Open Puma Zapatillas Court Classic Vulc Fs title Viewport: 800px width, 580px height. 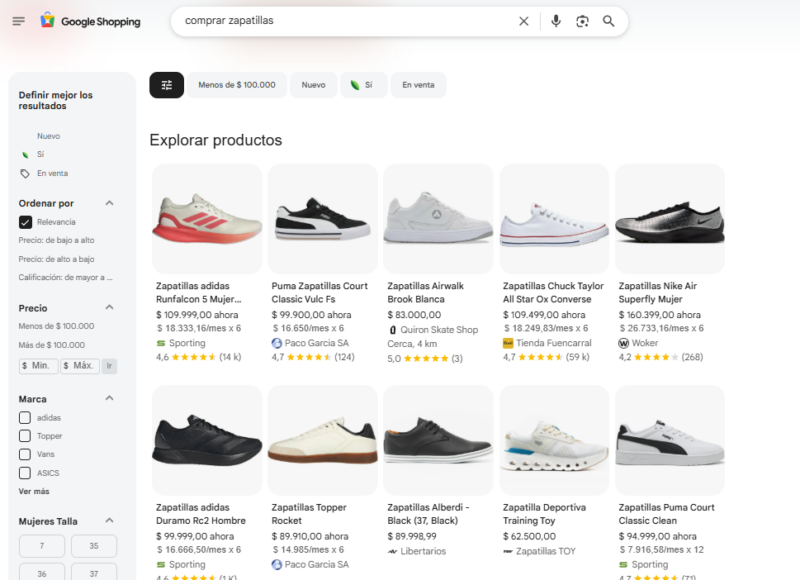click(x=320, y=293)
